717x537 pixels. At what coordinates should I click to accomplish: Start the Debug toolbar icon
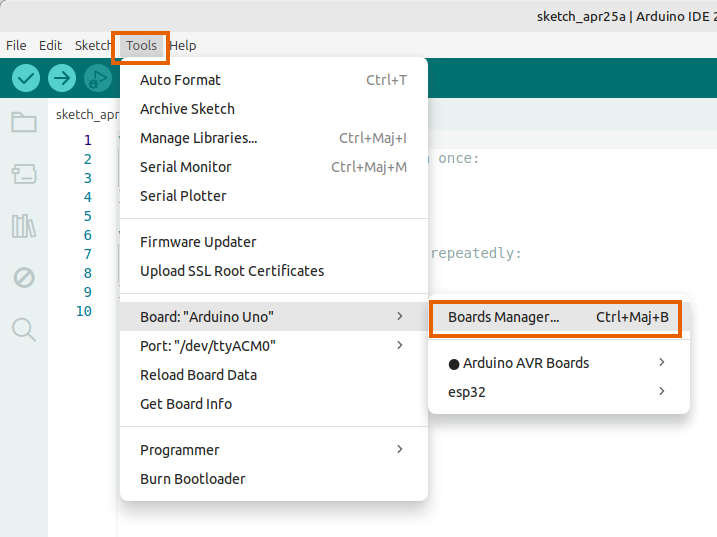tap(98, 78)
